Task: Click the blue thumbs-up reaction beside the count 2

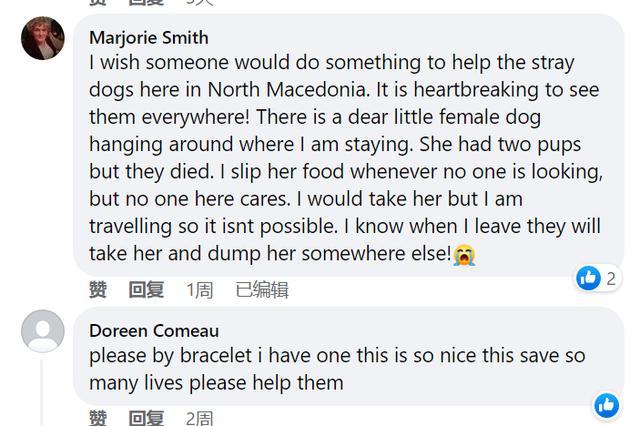Action: pyautogui.click(x=589, y=277)
